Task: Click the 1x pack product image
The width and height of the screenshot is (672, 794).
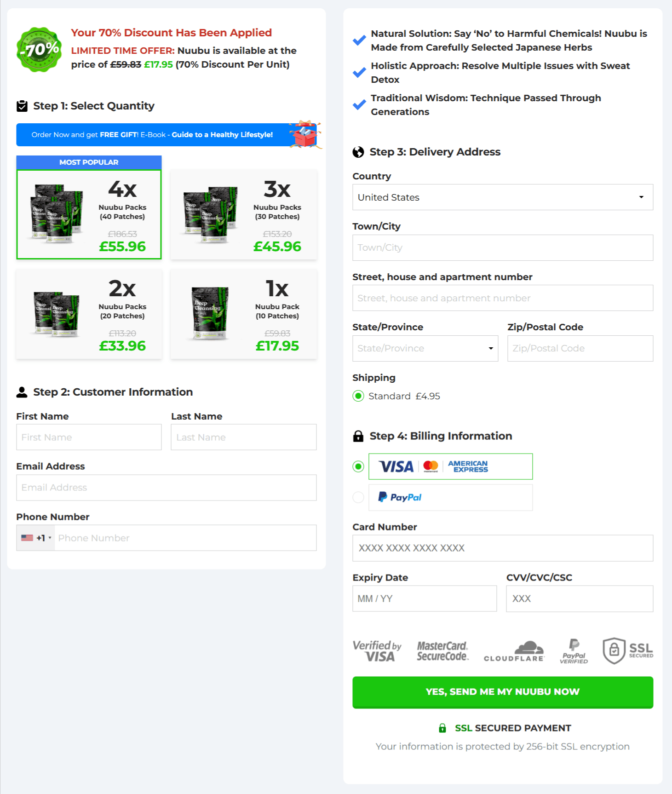Action: coord(210,313)
